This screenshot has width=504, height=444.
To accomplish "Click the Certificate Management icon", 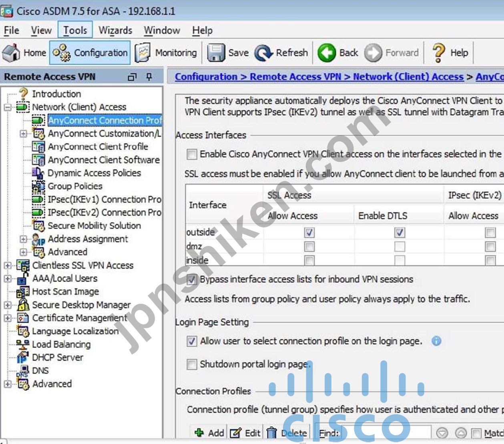I will tap(23, 318).
